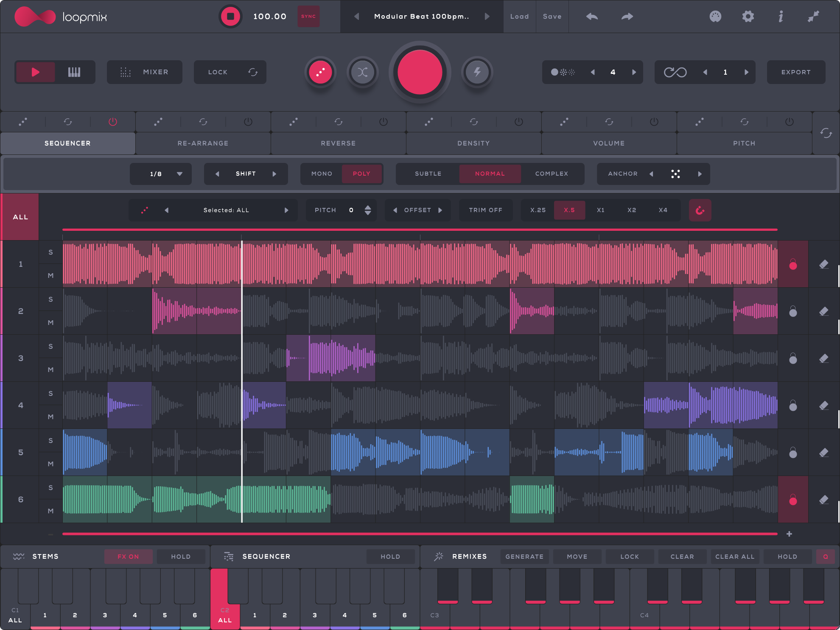Image resolution: width=840 pixels, height=630 pixels.
Task: Advance to the next preset with the right arrow
Action: pos(487,17)
